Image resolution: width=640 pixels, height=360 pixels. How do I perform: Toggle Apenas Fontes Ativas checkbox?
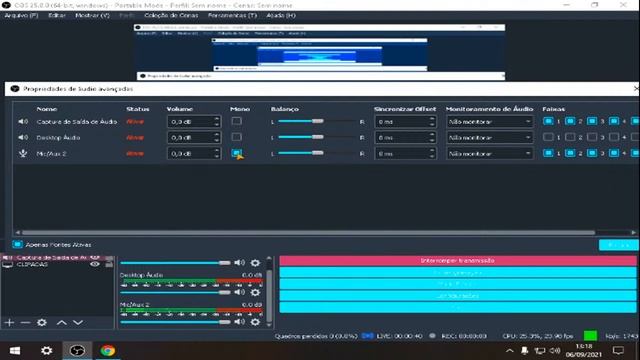point(17,244)
